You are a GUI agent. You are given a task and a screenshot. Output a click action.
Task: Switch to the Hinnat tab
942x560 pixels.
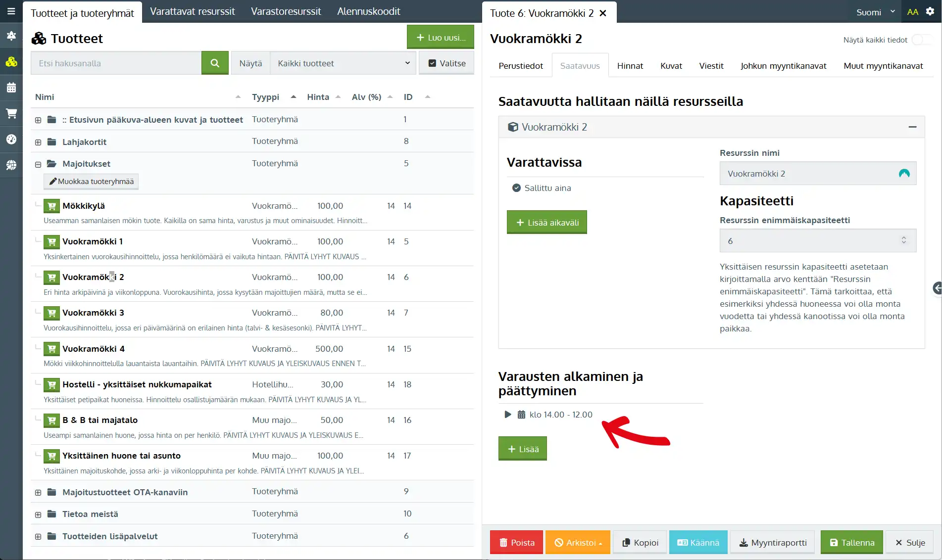(630, 66)
